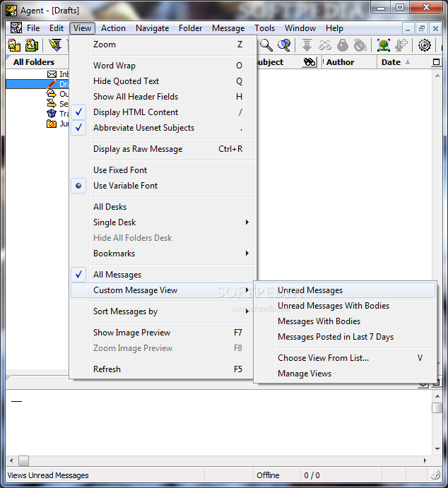Open the Navigate menu

click(152, 28)
